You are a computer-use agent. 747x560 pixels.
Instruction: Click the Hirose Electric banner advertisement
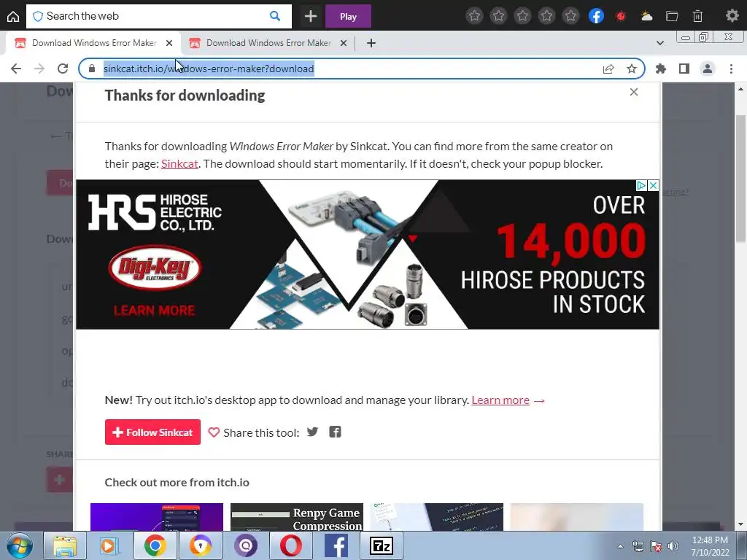368,254
